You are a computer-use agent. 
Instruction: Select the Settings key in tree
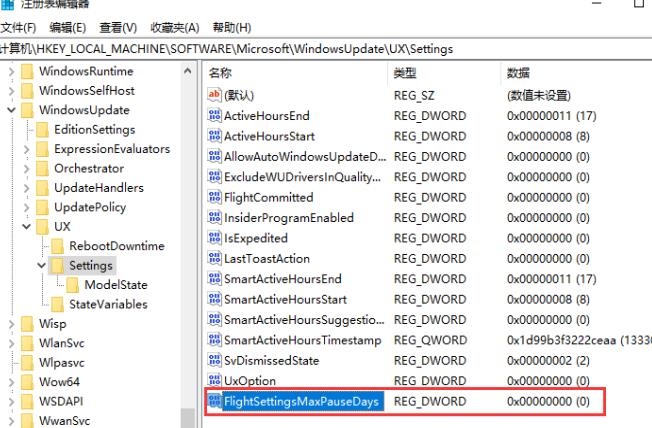pyautogui.click(x=91, y=265)
